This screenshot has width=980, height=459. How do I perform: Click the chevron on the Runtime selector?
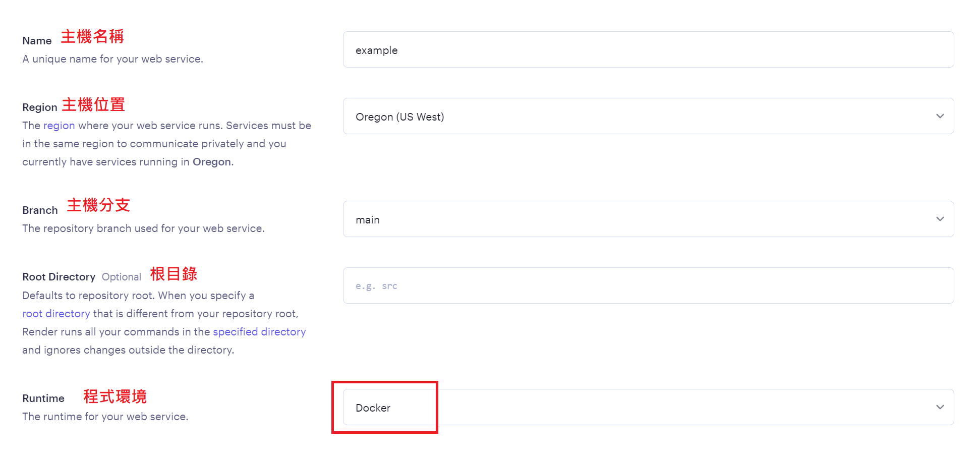click(x=940, y=407)
